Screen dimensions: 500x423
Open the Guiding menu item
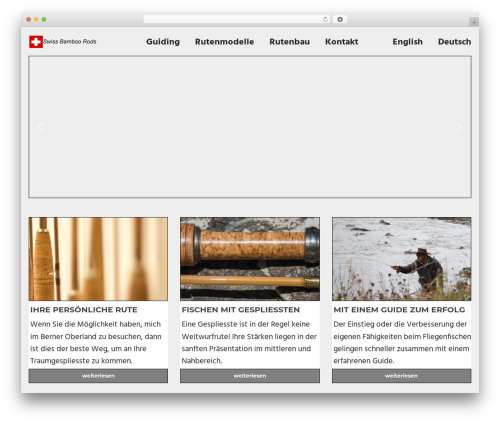pyautogui.click(x=163, y=42)
